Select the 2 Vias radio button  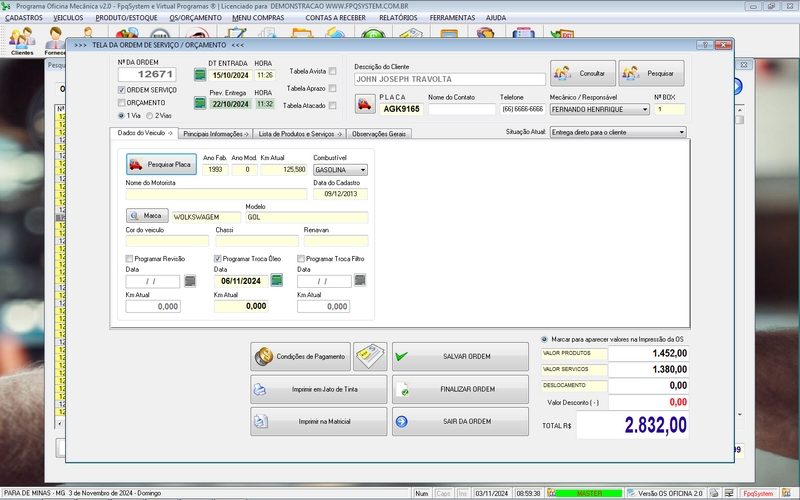(x=150, y=115)
